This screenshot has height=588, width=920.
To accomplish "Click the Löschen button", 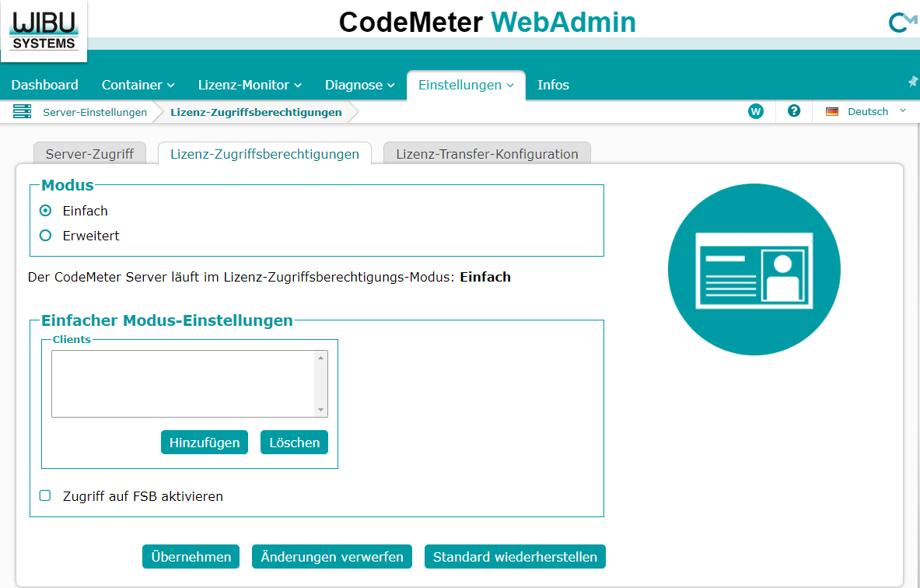I will point(295,443).
